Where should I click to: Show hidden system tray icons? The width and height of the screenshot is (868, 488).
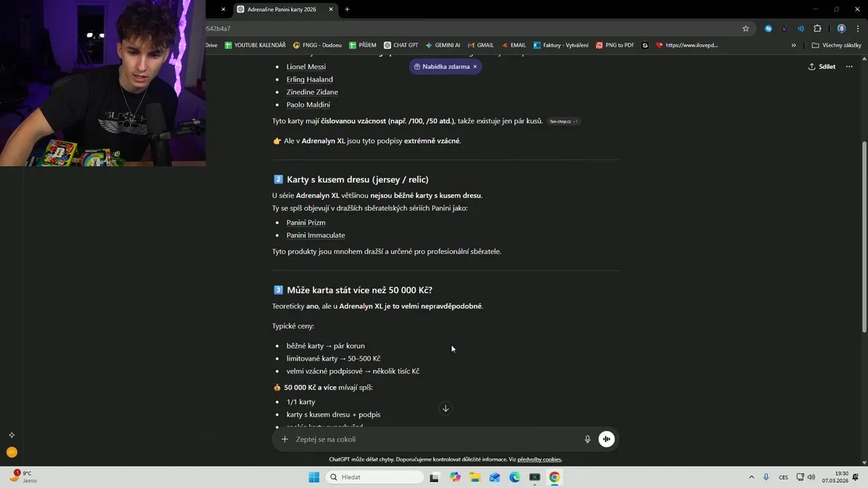pos(751,477)
